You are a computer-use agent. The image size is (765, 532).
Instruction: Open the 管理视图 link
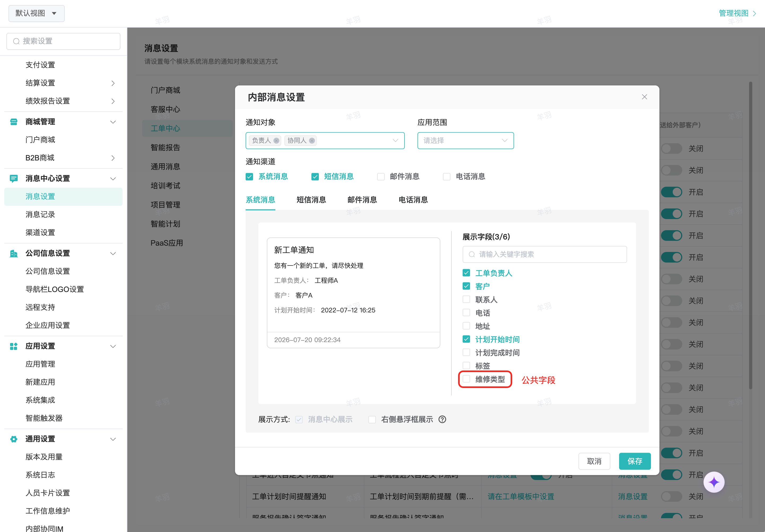coord(734,13)
